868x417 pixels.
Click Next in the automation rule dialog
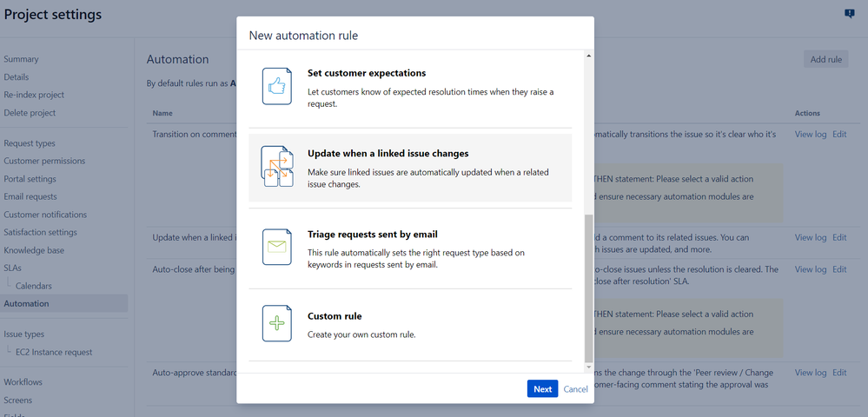click(x=542, y=388)
